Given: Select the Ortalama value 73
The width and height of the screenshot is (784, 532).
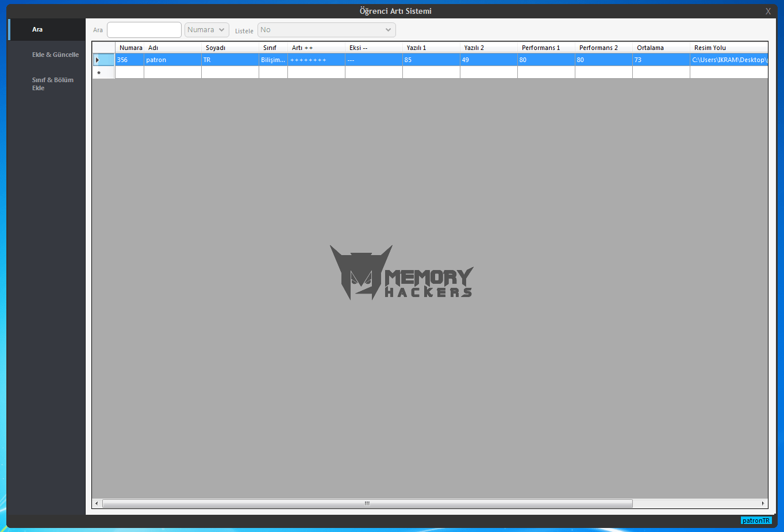Looking at the screenshot, I should click(x=662, y=60).
